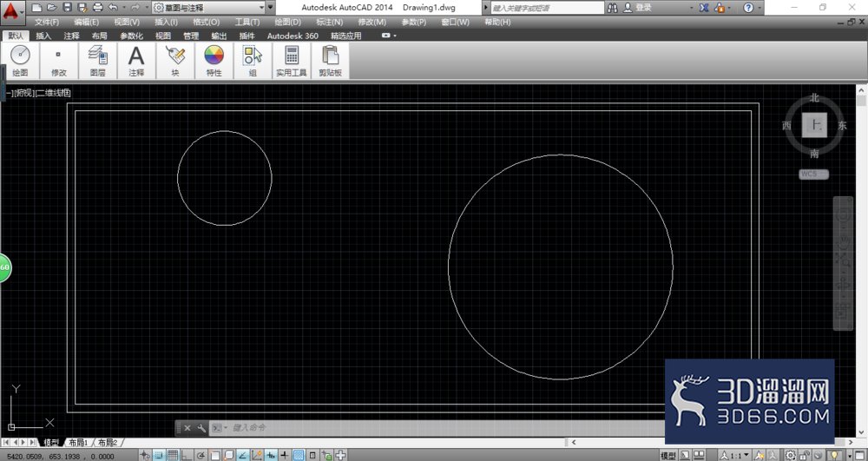Open the status bar application menu arrow
Viewport: 868px width, 461px height.
tap(850, 455)
